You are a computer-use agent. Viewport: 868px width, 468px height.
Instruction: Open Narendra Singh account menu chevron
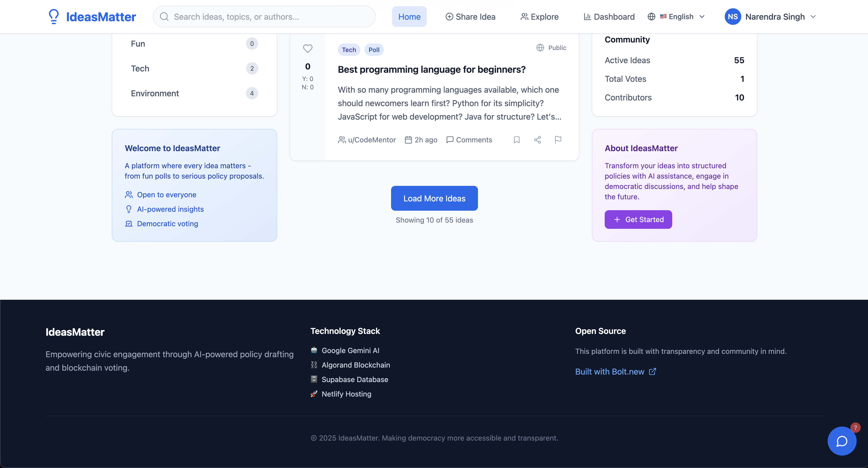pyautogui.click(x=813, y=17)
